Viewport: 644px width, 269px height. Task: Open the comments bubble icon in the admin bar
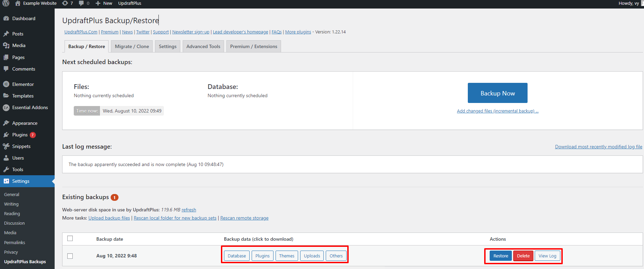pyautogui.click(x=81, y=3)
